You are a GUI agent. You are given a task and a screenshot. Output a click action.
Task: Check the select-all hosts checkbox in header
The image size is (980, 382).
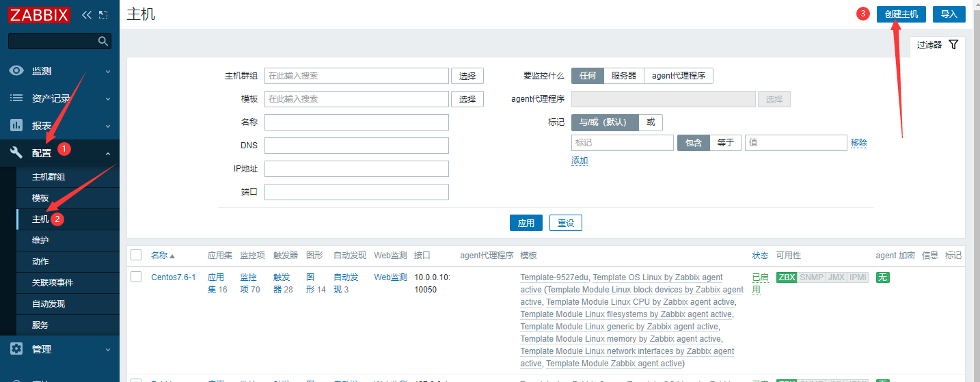click(136, 255)
